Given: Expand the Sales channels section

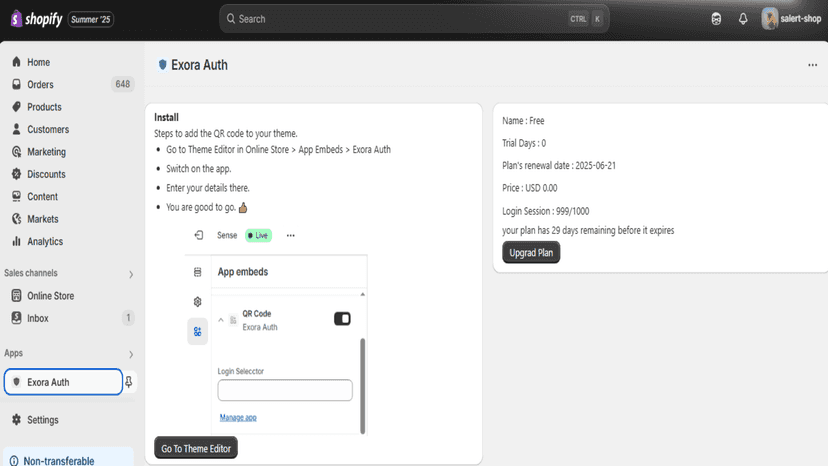Looking at the screenshot, I should 131,274.
